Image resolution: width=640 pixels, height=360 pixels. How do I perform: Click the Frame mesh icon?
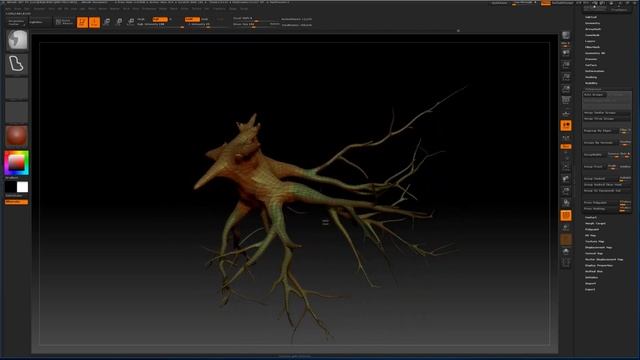[x=566, y=167]
